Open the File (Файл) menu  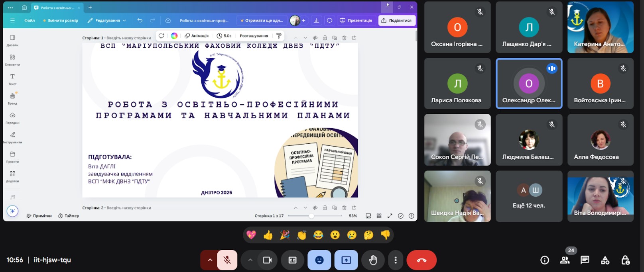click(x=30, y=20)
